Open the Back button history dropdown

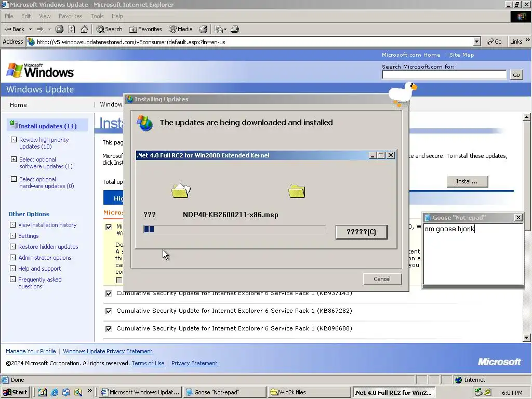(30, 29)
